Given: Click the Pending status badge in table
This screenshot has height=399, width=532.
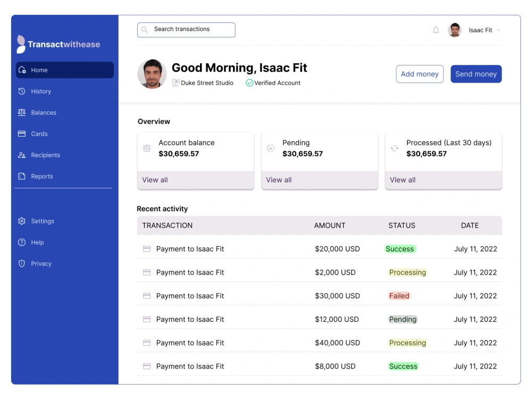Looking at the screenshot, I should click(403, 319).
